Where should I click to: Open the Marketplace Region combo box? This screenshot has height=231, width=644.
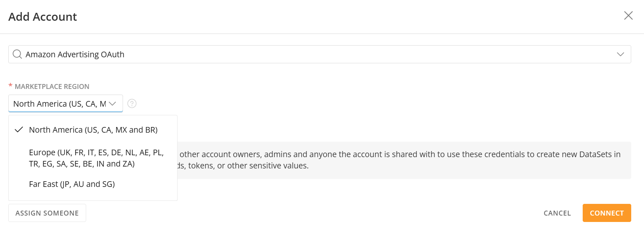pyautogui.click(x=60, y=104)
